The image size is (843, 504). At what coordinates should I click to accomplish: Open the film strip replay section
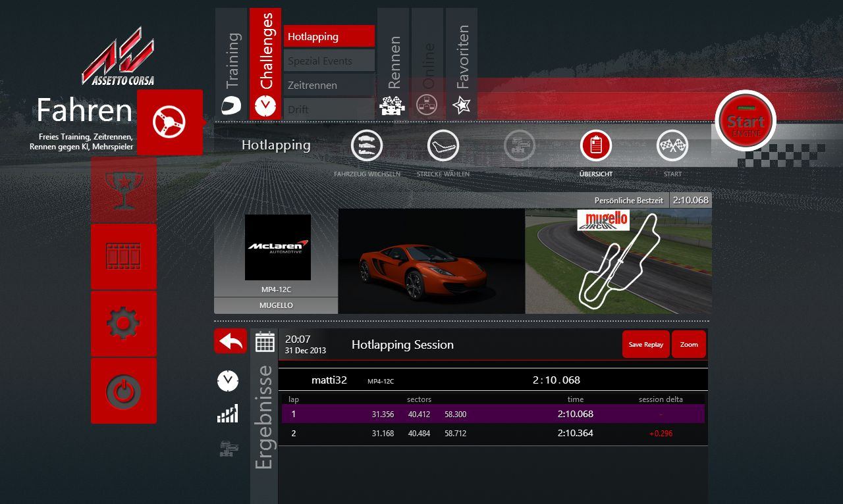coord(124,257)
